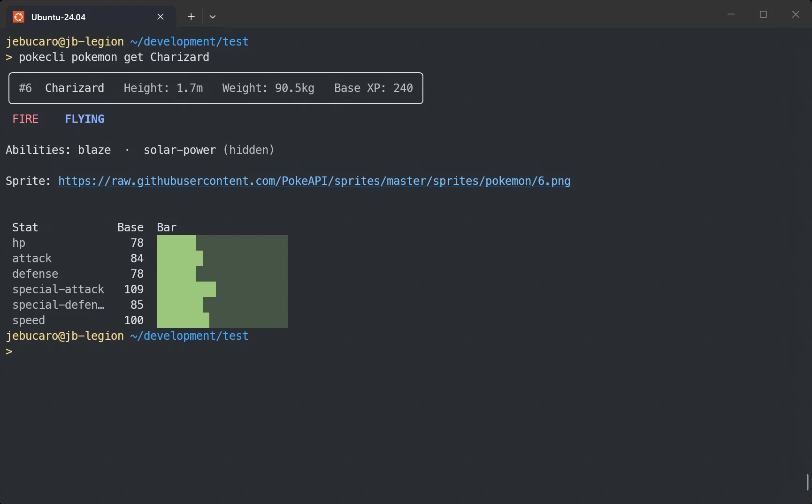Open the new tab profile dropdown chevron
Screen dimensions: 812x504
pyautogui.click(x=213, y=17)
